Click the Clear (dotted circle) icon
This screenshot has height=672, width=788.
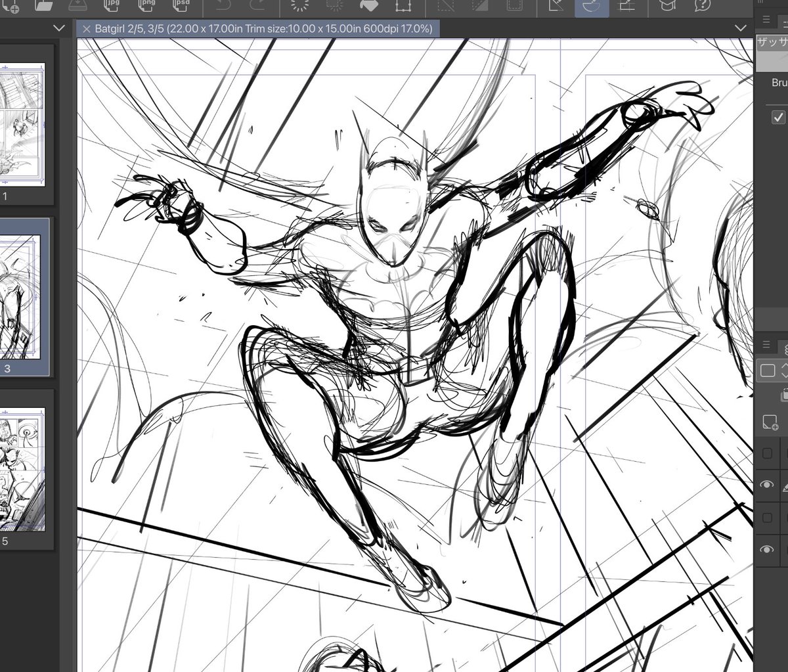[299, 7]
